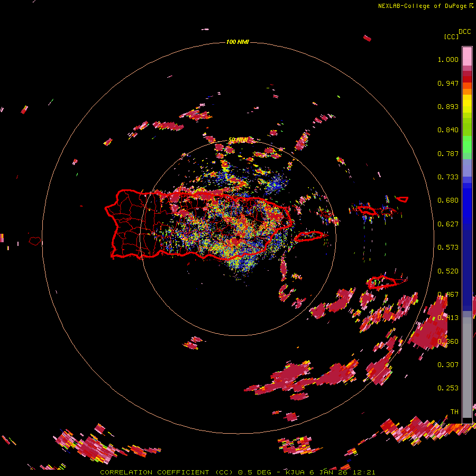Click the 0.947 scale value
This screenshot has width=476, height=476.
click(448, 83)
